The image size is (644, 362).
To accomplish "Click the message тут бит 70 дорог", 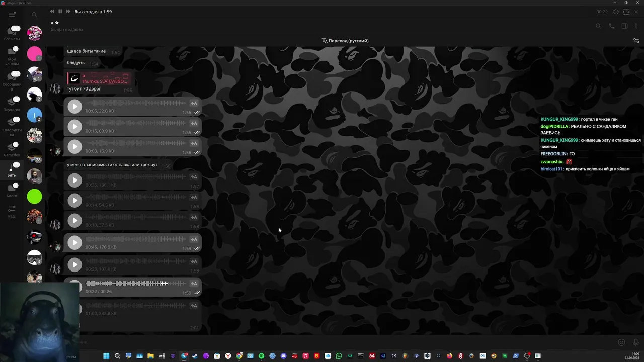I will pos(84,89).
